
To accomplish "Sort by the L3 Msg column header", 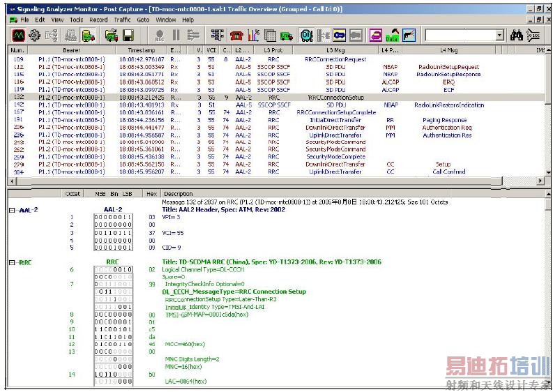I will point(335,50).
